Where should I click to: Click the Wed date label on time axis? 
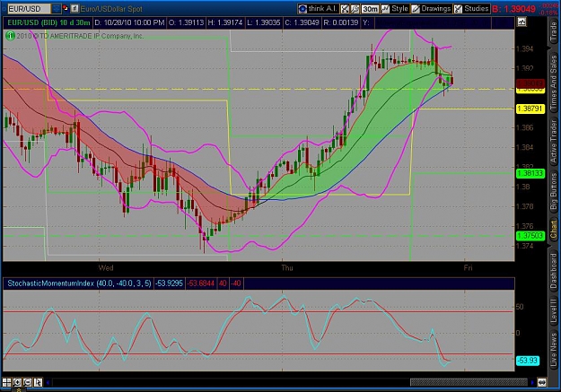pyautogui.click(x=106, y=268)
